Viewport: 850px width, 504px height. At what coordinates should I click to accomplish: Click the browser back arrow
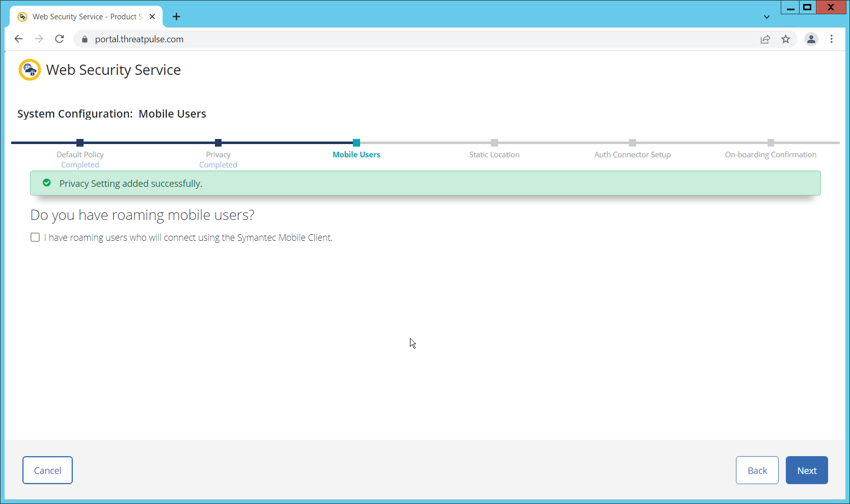[19, 39]
